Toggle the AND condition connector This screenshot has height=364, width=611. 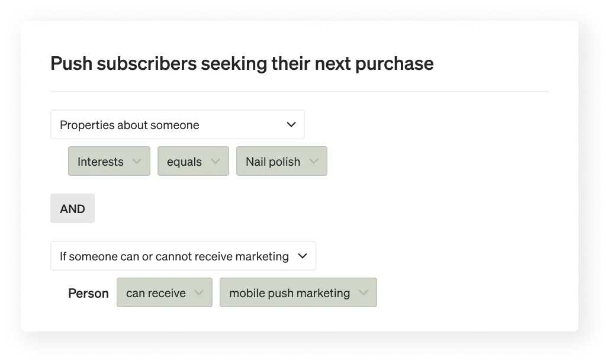[72, 208]
